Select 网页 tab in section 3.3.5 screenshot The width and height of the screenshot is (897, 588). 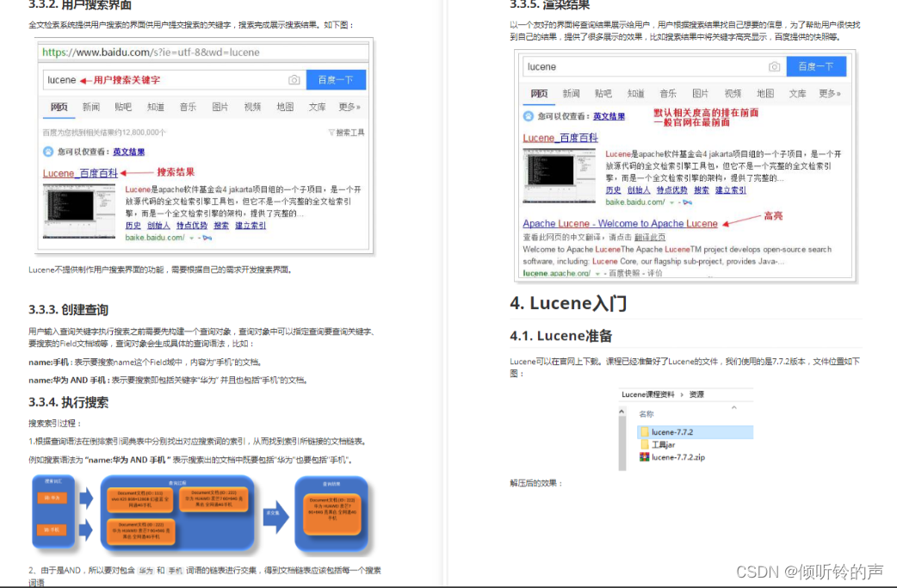(x=539, y=94)
